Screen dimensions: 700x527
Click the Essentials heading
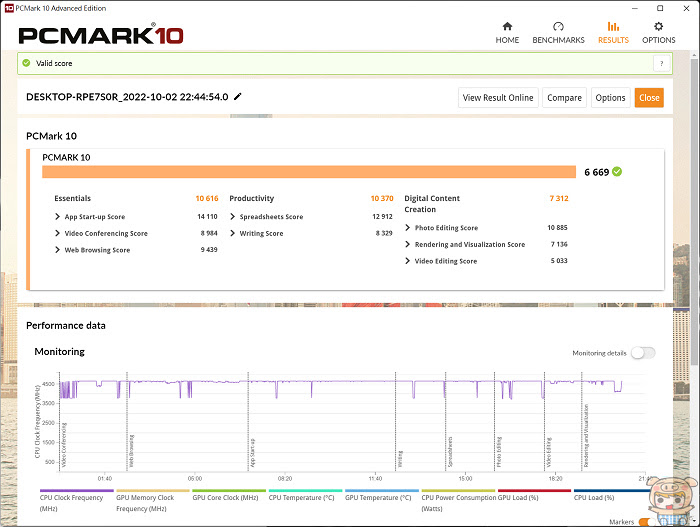pos(72,198)
